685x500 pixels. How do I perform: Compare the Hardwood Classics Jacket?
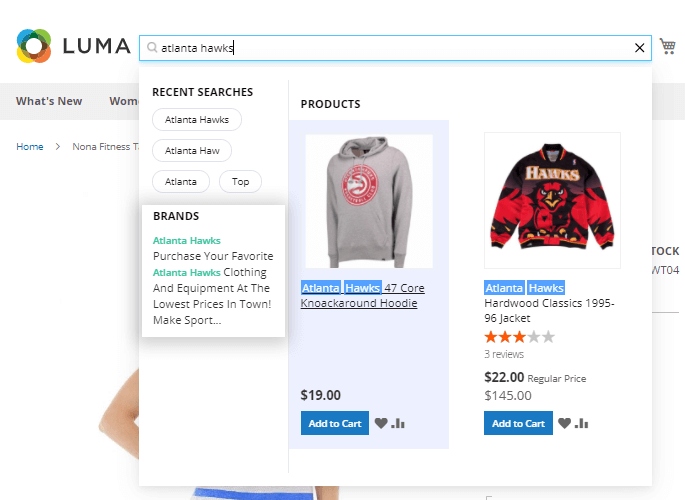pyautogui.click(x=581, y=423)
